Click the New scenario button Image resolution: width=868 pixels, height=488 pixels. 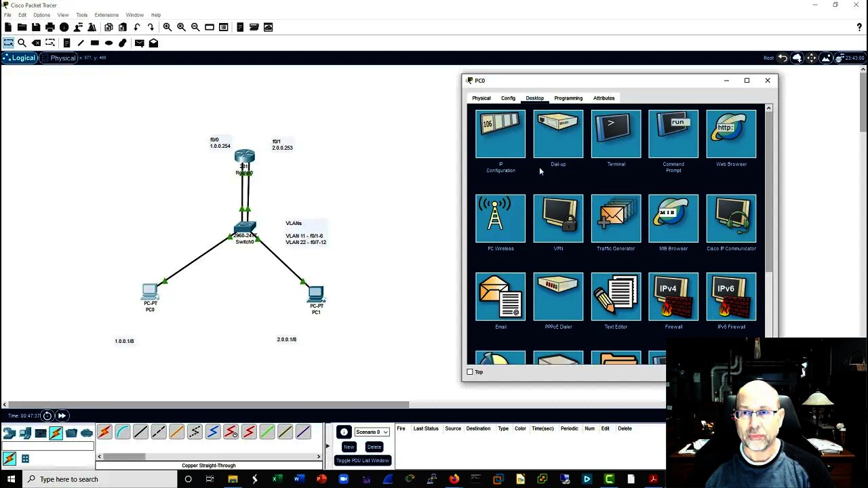tap(349, 447)
